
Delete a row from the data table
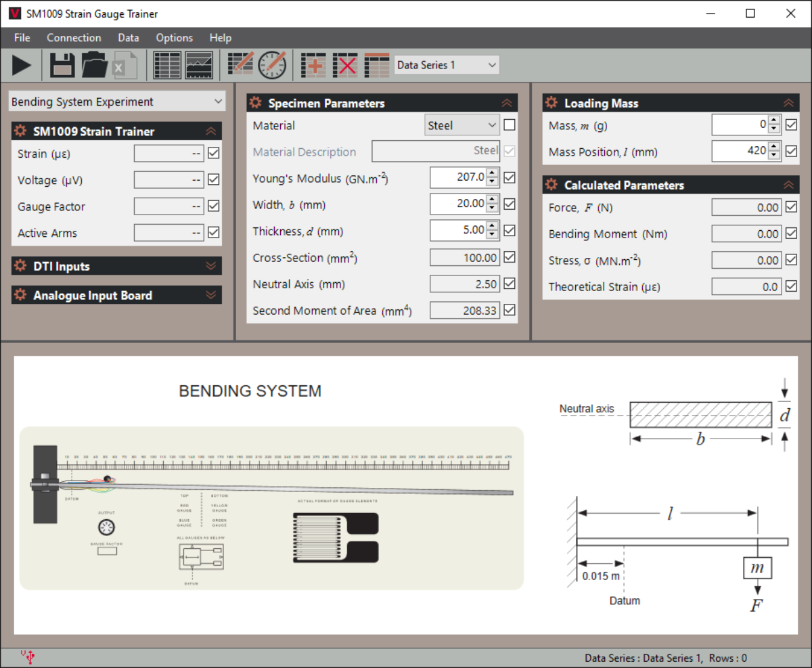click(x=345, y=64)
